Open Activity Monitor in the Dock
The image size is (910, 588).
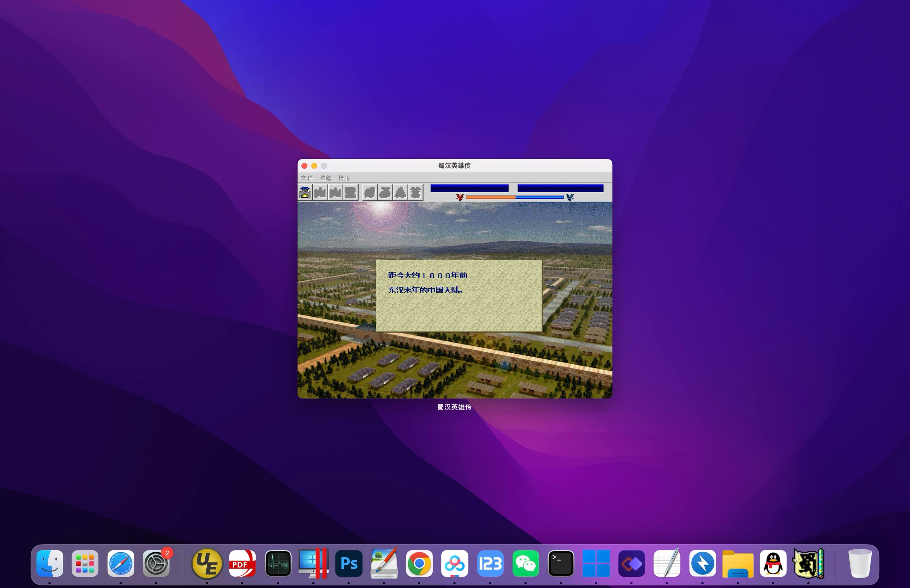(x=278, y=563)
